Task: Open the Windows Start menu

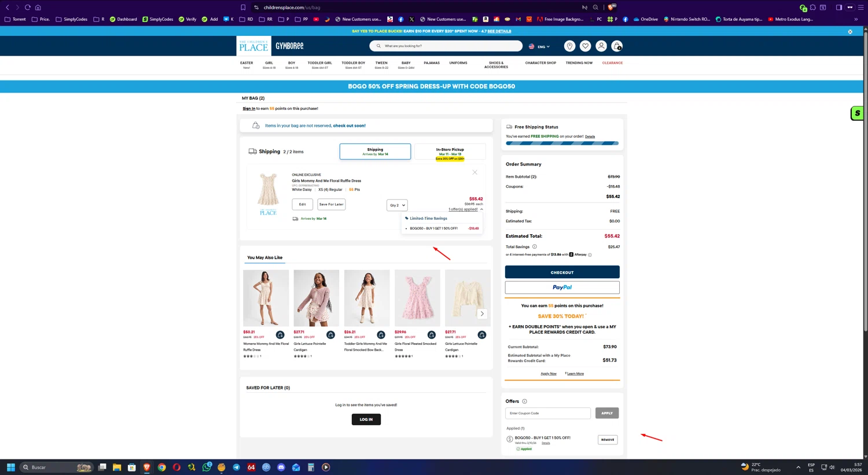Action: coord(10,467)
